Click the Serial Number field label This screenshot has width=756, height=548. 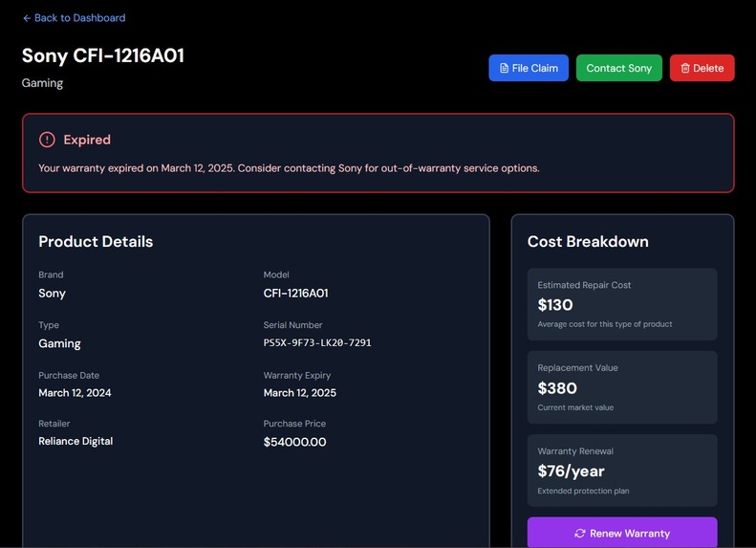292,325
